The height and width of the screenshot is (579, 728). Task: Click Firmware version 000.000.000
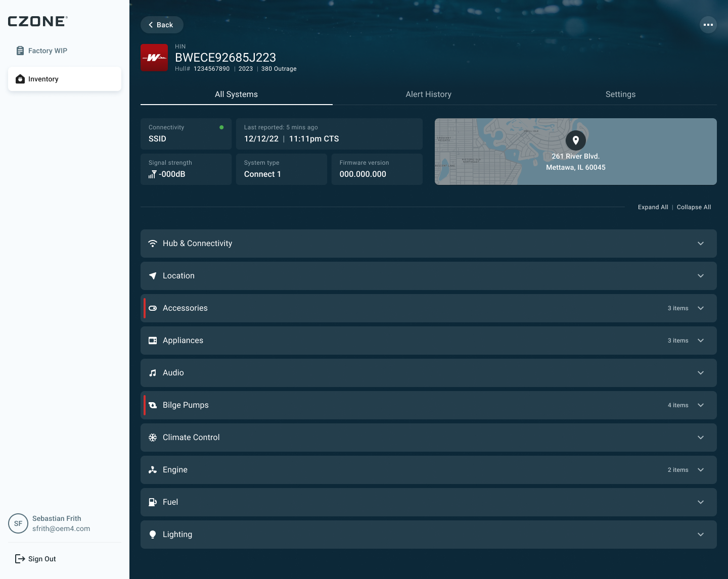tap(363, 174)
